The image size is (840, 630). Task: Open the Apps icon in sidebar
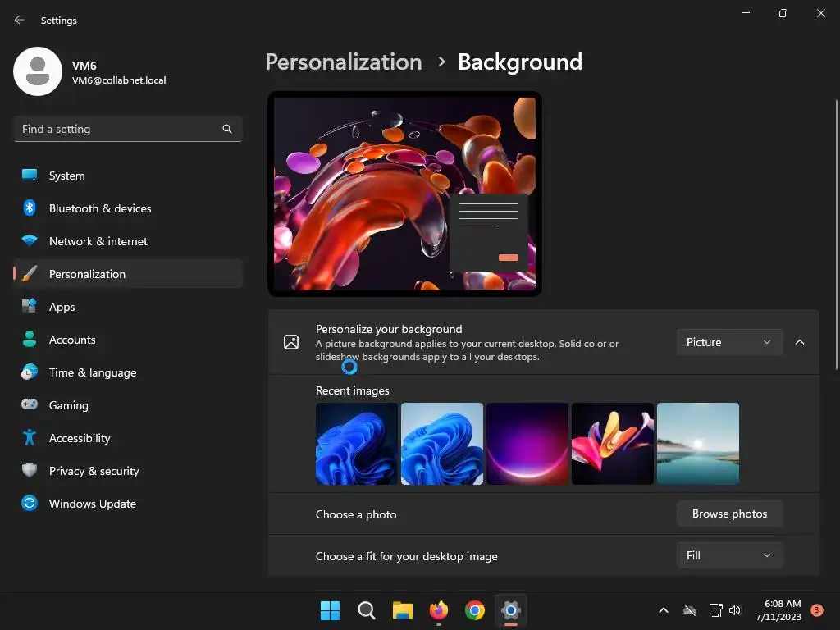point(30,307)
